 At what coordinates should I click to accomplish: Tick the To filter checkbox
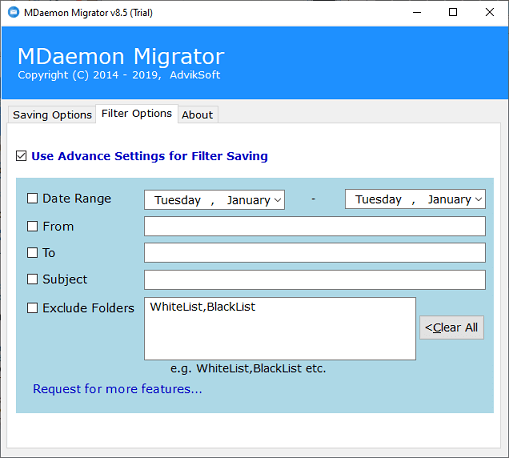click(32, 253)
